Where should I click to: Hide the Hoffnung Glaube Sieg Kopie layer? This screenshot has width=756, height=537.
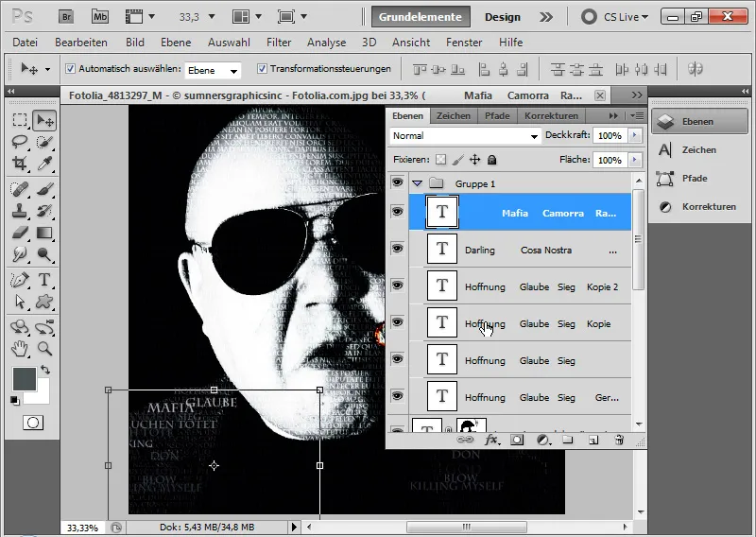[x=397, y=321]
